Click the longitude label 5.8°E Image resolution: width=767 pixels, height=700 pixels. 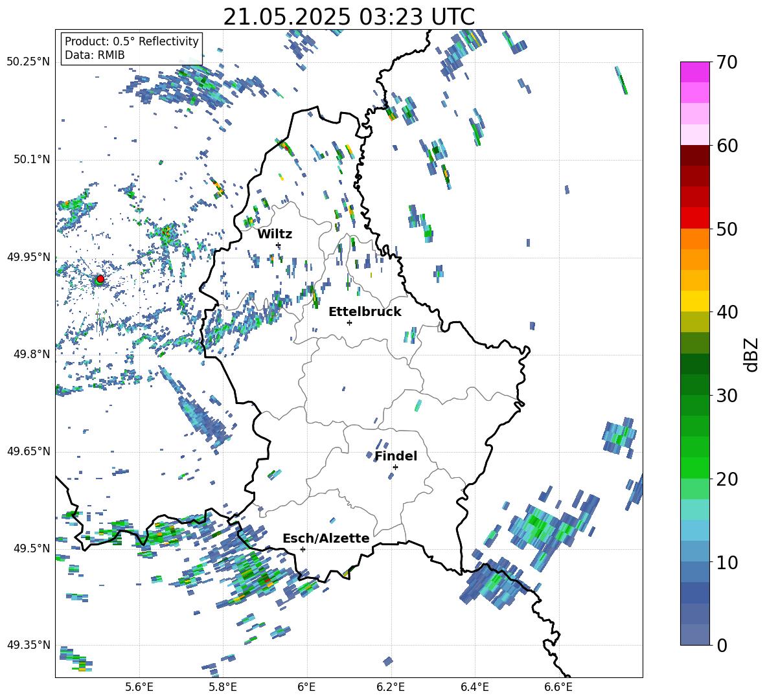[x=223, y=687]
